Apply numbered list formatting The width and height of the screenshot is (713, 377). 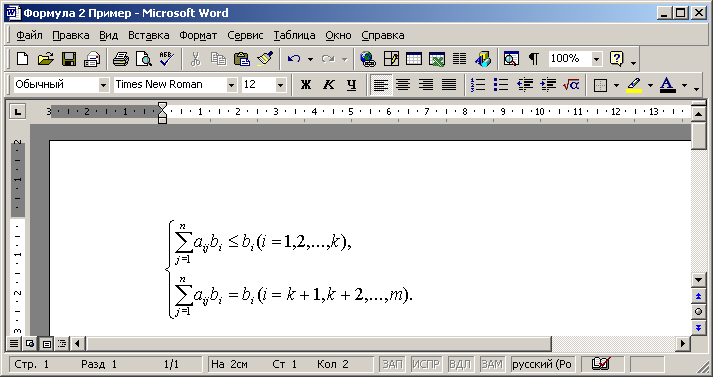pyautogui.click(x=478, y=85)
